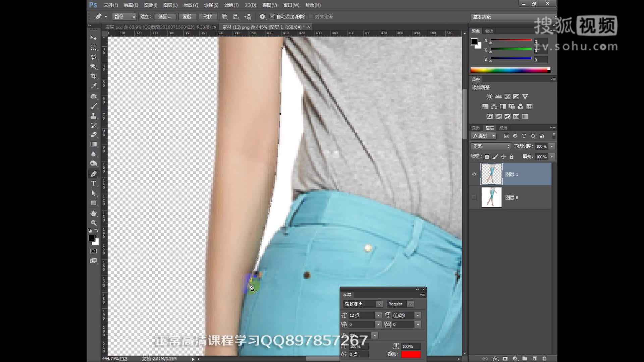Add a layer style with fx icon
This screenshot has height=362, width=644.
495,359
